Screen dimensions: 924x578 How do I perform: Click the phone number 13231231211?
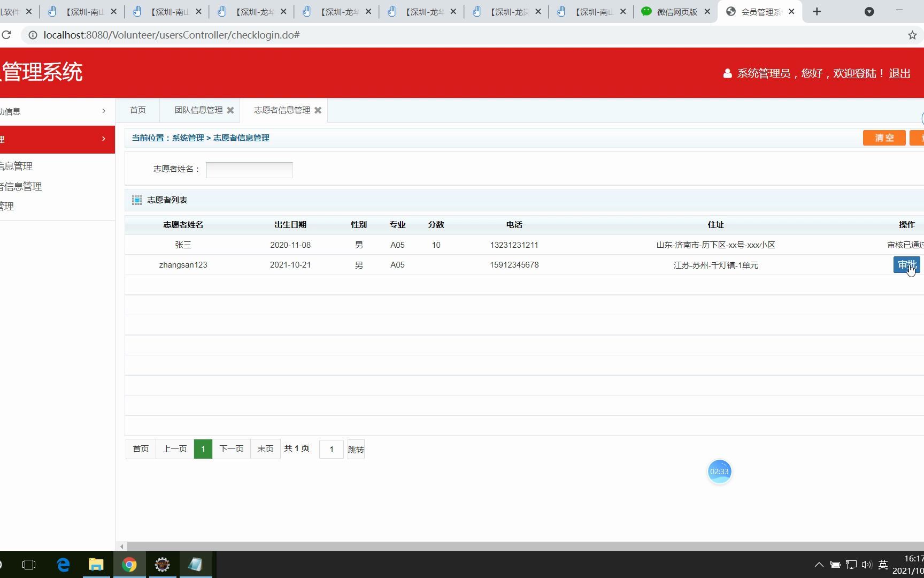tap(514, 245)
